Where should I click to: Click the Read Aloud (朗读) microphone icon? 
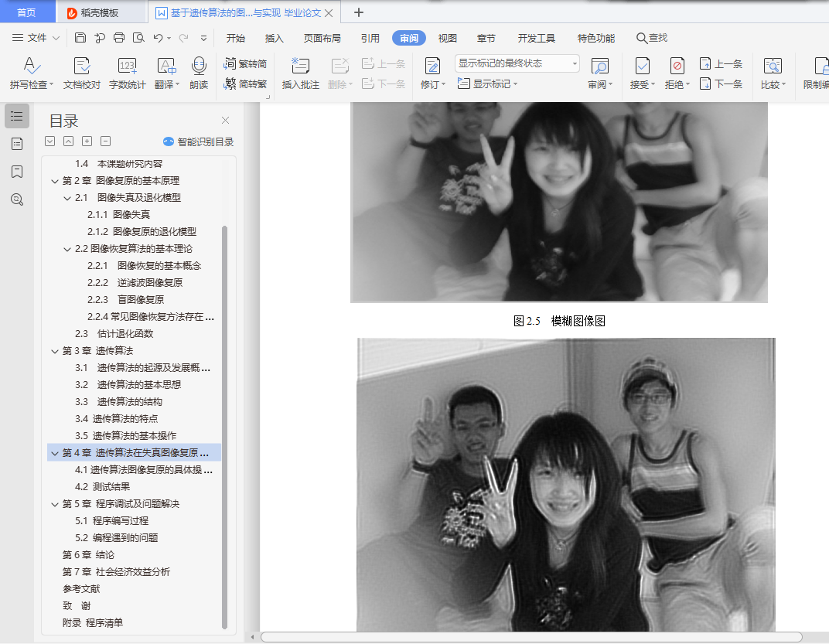click(x=199, y=66)
